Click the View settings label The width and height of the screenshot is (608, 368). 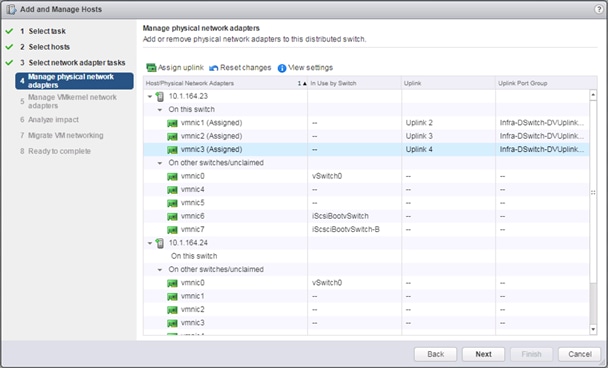(310, 67)
